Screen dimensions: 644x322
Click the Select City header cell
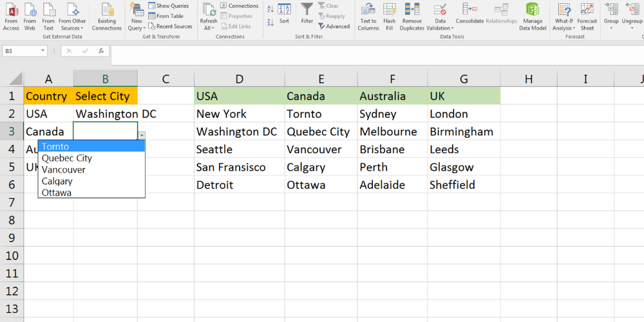tap(106, 96)
